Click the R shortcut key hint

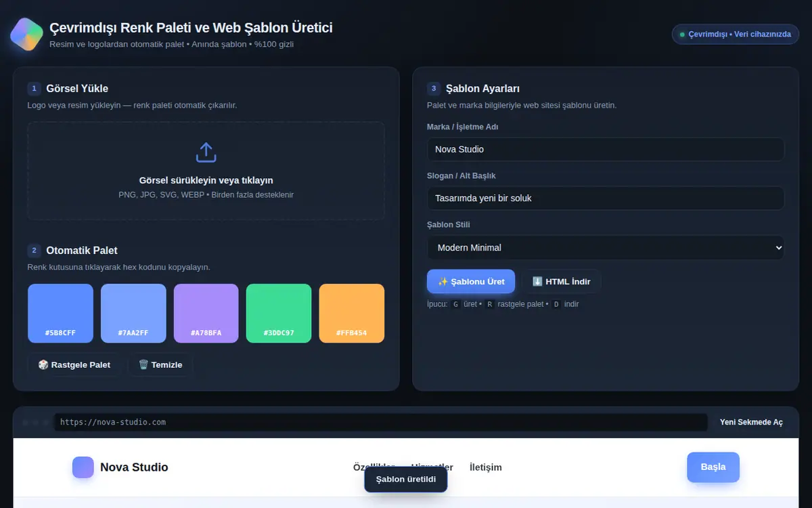tap(489, 304)
